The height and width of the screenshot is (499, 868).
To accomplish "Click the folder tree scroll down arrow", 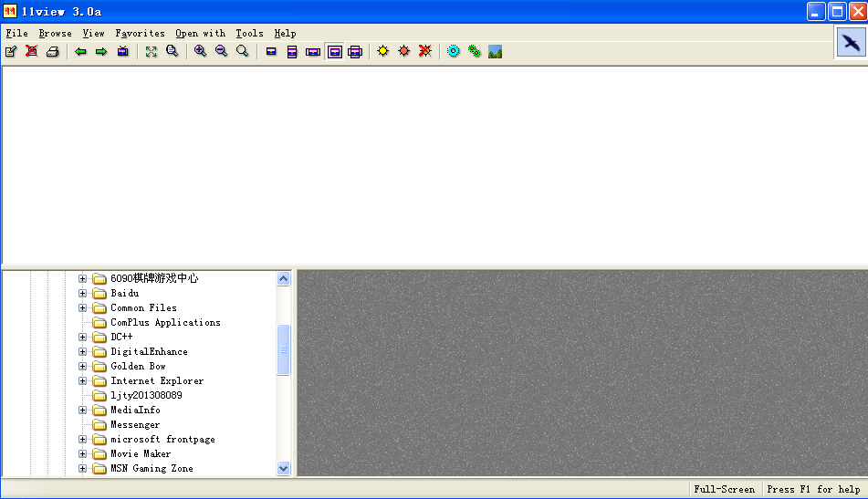I will pos(283,468).
